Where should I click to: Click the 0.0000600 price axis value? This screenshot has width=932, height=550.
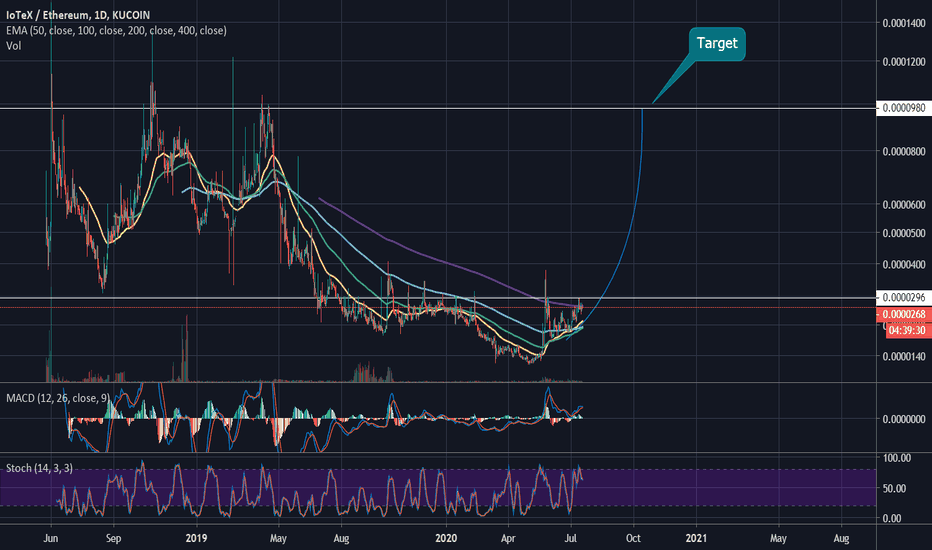click(x=904, y=205)
